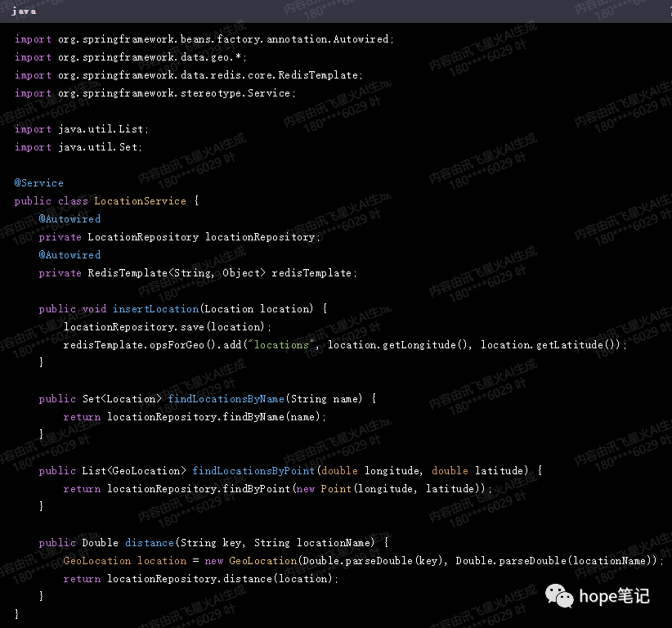The height and width of the screenshot is (628, 672).
Task: Click the GeoLocation type name
Action: tap(96, 560)
